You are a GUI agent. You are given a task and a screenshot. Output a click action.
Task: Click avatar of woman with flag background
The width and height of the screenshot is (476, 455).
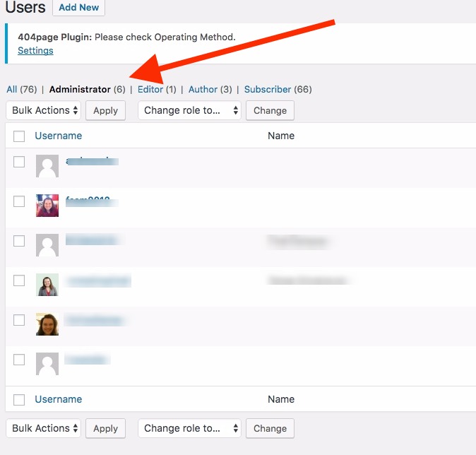[47, 206]
